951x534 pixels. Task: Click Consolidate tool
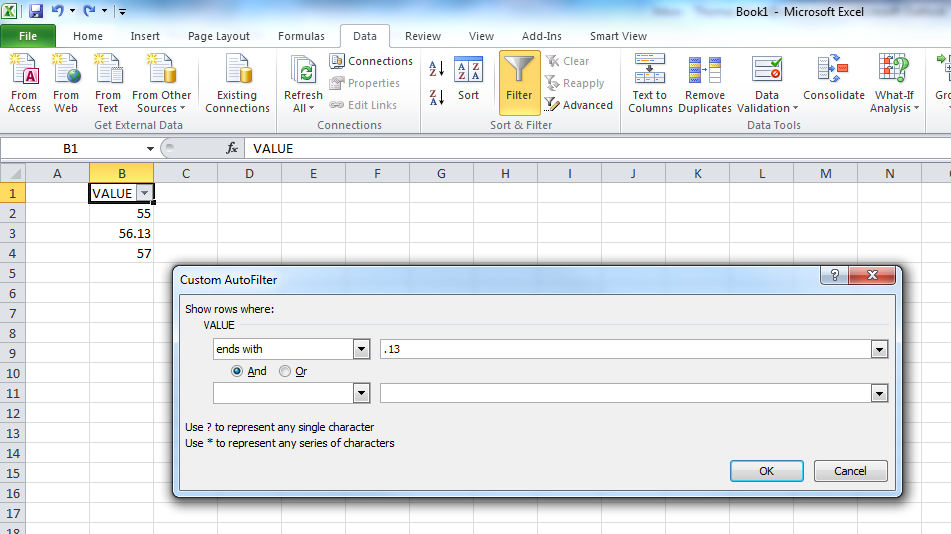833,78
